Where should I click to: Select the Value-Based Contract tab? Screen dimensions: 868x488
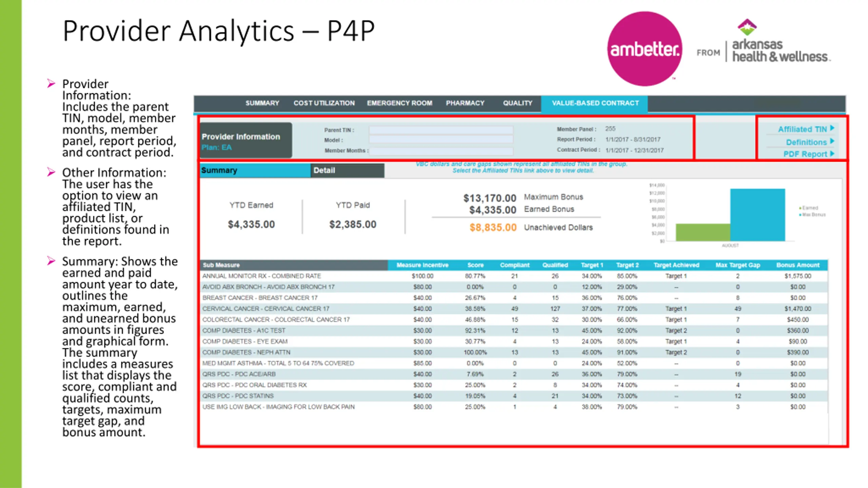click(595, 103)
